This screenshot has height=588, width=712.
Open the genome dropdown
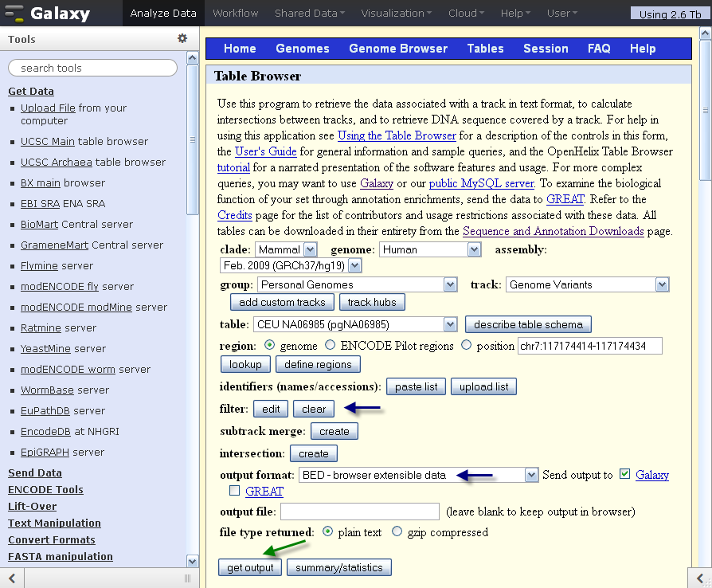tap(430, 249)
